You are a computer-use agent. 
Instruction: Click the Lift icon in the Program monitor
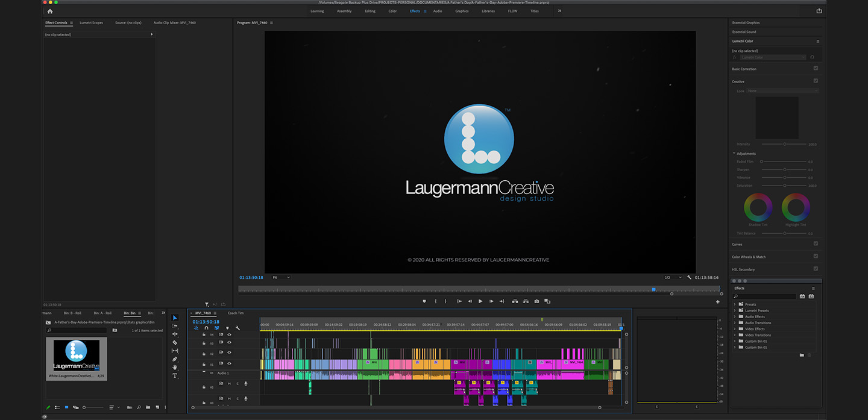tap(515, 301)
